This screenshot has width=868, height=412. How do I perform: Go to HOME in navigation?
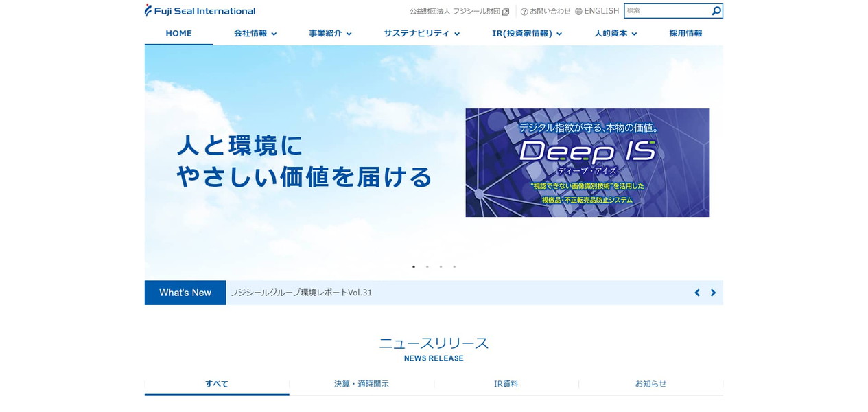coord(178,33)
